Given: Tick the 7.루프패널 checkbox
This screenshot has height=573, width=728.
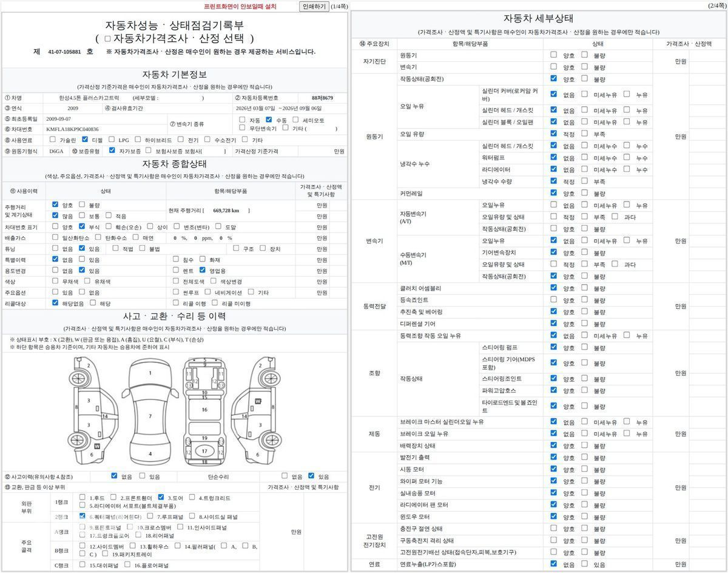Looking at the screenshot, I should [150, 516].
